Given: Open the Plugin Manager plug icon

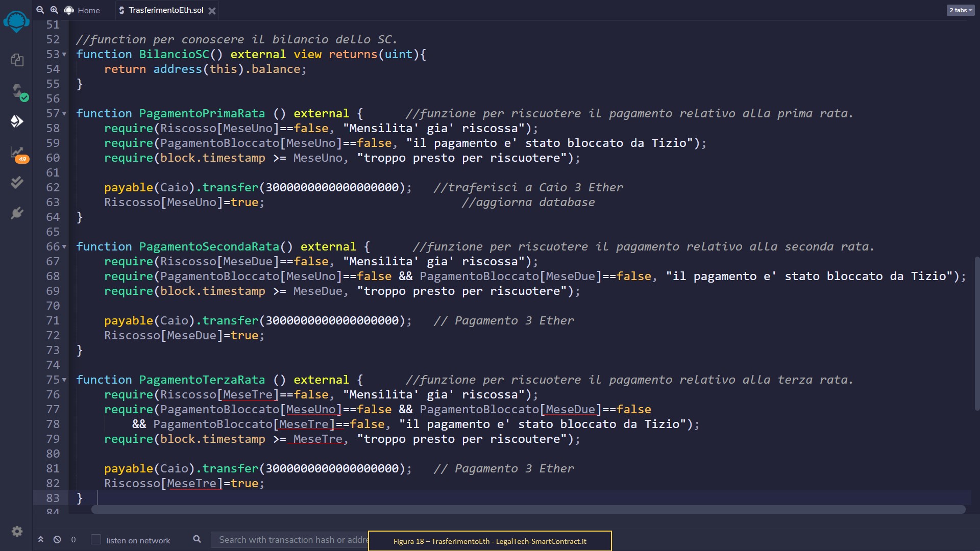Looking at the screenshot, I should pyautogui.click(x=17, y=213).
